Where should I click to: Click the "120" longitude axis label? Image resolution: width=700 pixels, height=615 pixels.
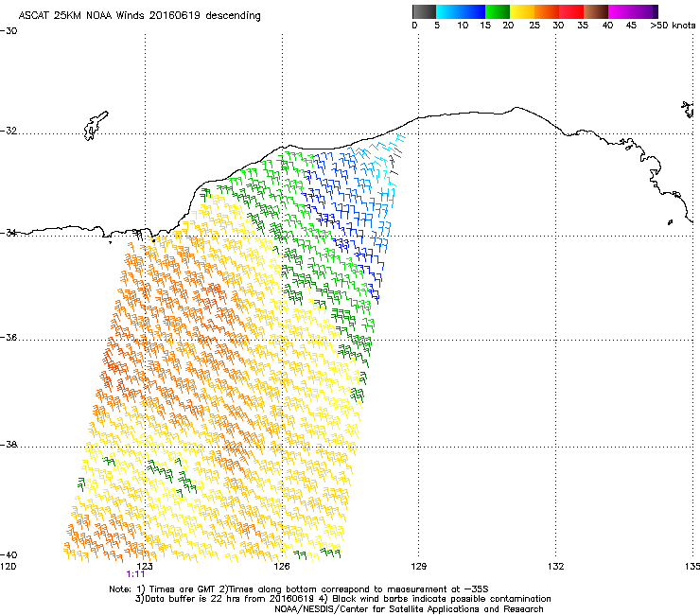(x=8, y=567)
